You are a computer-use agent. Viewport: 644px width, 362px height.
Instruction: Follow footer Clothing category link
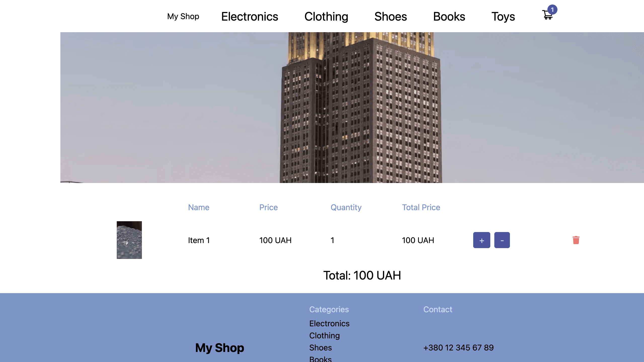325,335
